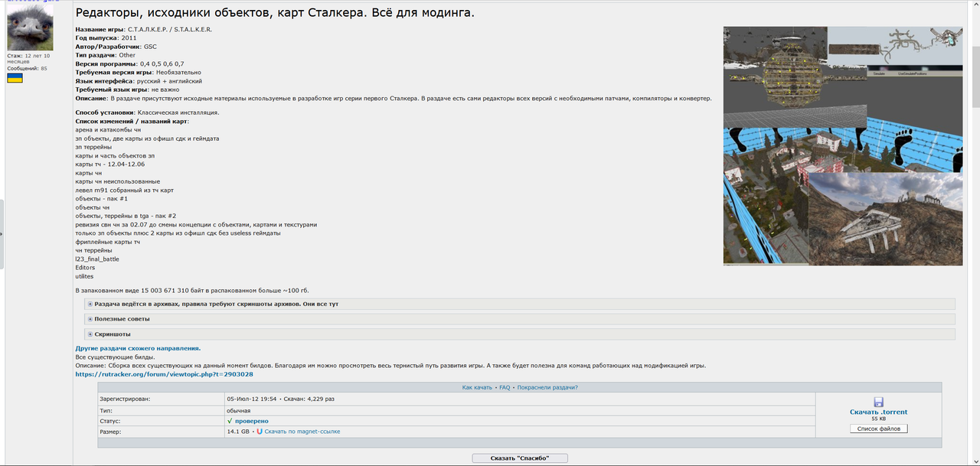Image resolution: width=980 pixels, height=466 pixels.
Task: Open "Покраснели раздачи?" link
Action: [x=547, y=388]
